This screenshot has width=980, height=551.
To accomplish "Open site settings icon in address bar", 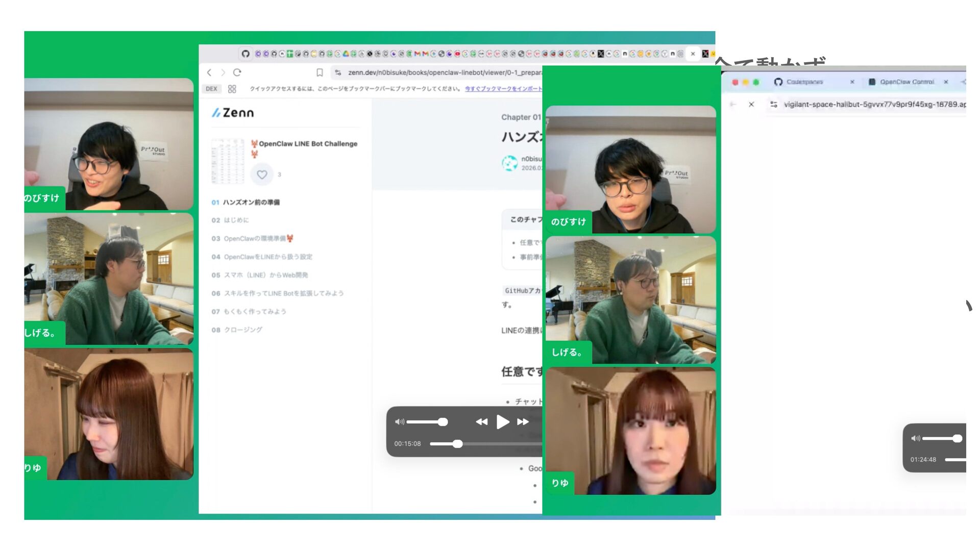I will [338, 72].
